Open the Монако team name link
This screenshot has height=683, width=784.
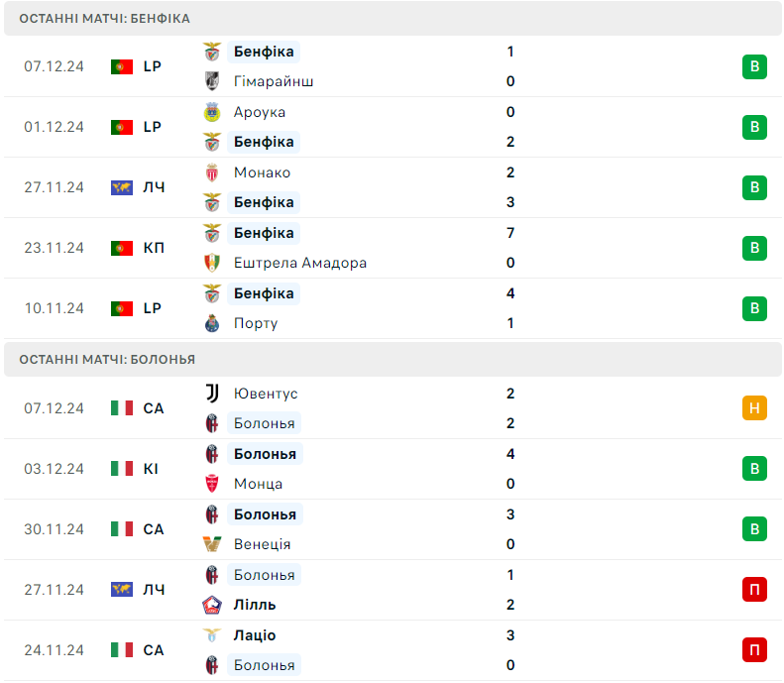click(x=262, y=172)
